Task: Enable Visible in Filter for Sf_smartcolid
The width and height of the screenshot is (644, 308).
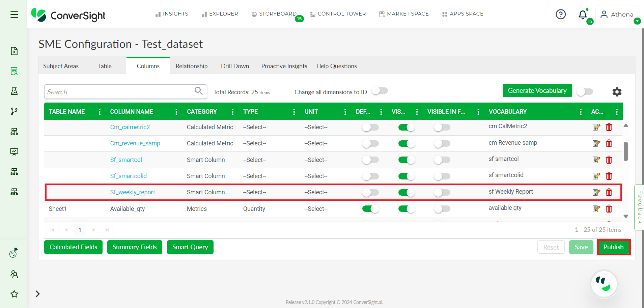Action: (x=442, y=176)
